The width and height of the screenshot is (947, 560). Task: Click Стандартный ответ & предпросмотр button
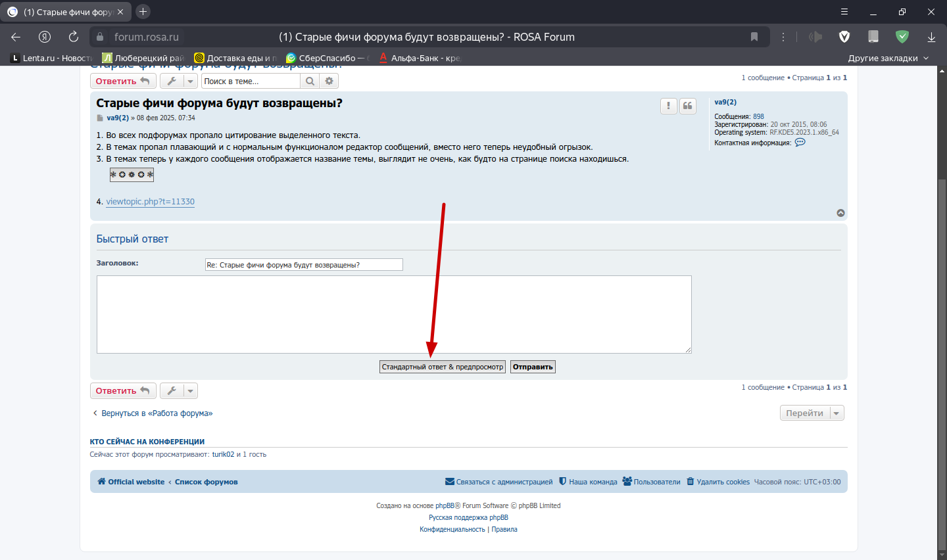point(443,367)
